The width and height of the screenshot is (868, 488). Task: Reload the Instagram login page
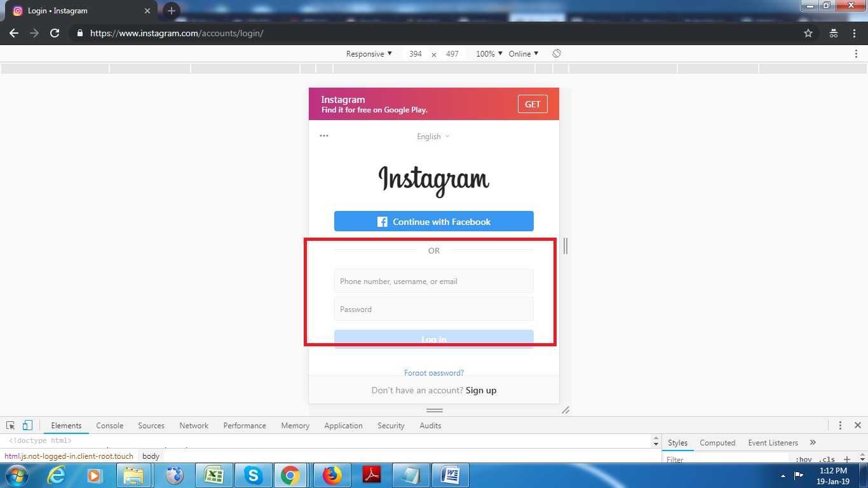(55, 33)
